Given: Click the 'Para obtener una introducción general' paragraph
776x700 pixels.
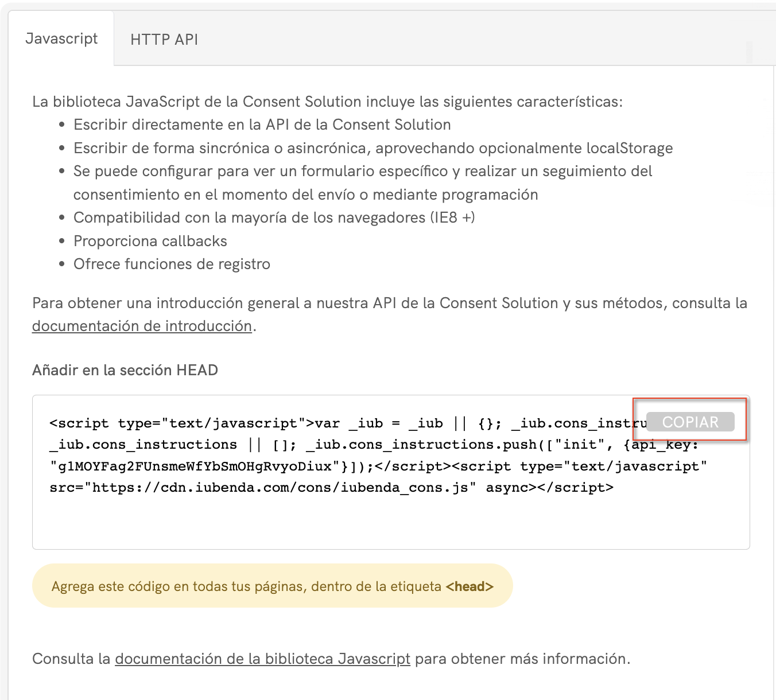Looking at the screenshot, I should pyautogui.click(x=389, y=303).
